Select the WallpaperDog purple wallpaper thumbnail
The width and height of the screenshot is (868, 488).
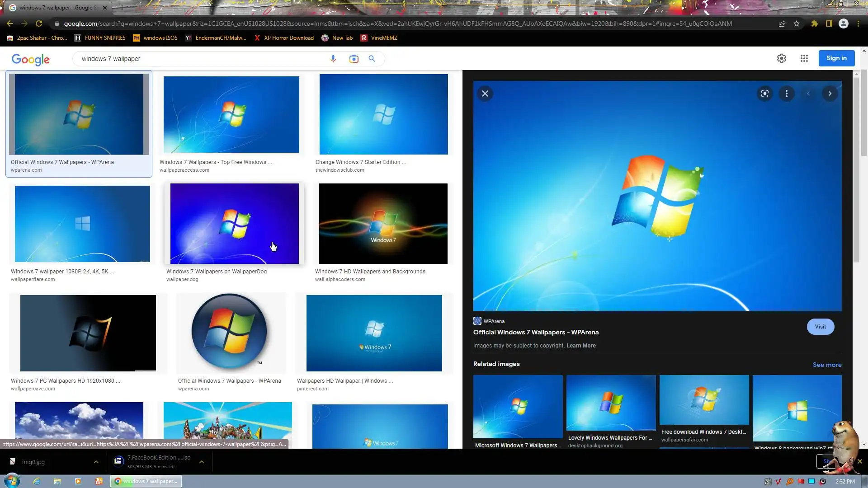pos(234,224)
